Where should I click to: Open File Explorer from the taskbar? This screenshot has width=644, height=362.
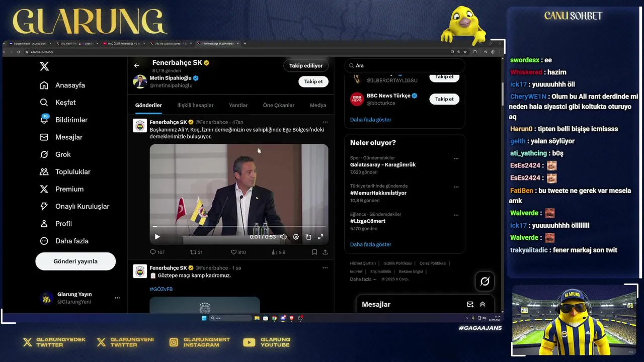[x=257, y=318]
